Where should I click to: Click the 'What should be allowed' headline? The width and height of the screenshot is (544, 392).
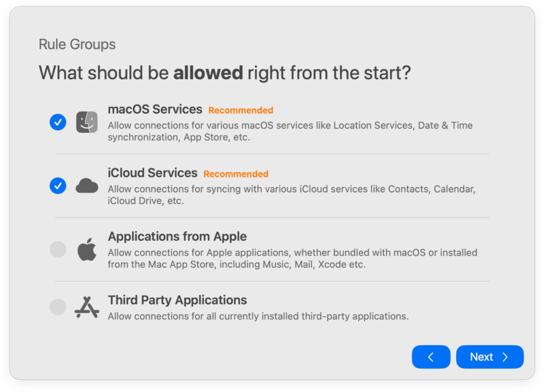pyautogui.click(x=225, y=73)
